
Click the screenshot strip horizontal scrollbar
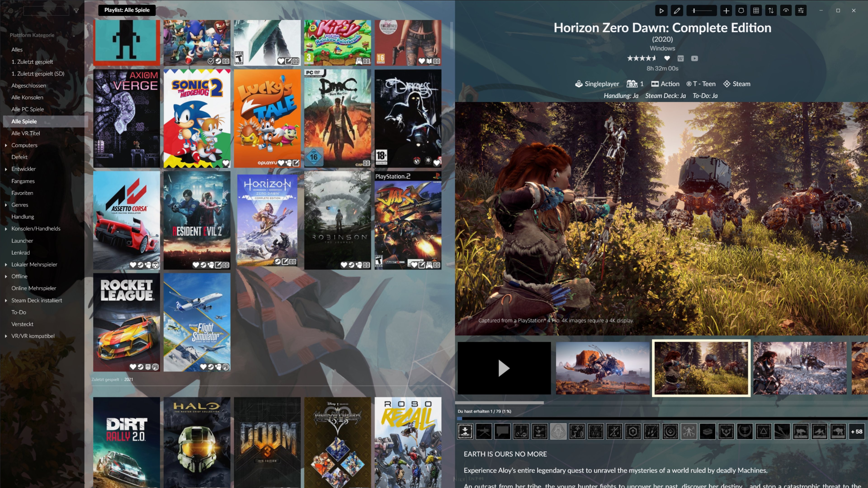coord(499,402)
